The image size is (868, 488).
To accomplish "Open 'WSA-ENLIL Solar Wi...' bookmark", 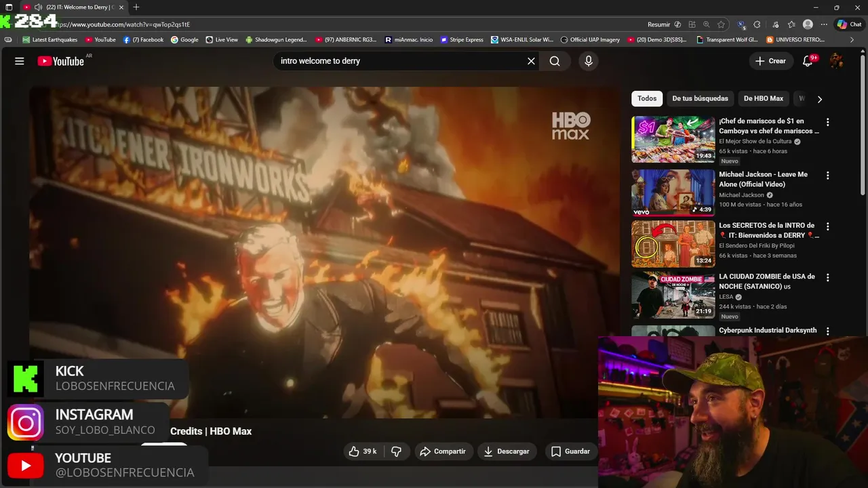I will pos(522,40).
